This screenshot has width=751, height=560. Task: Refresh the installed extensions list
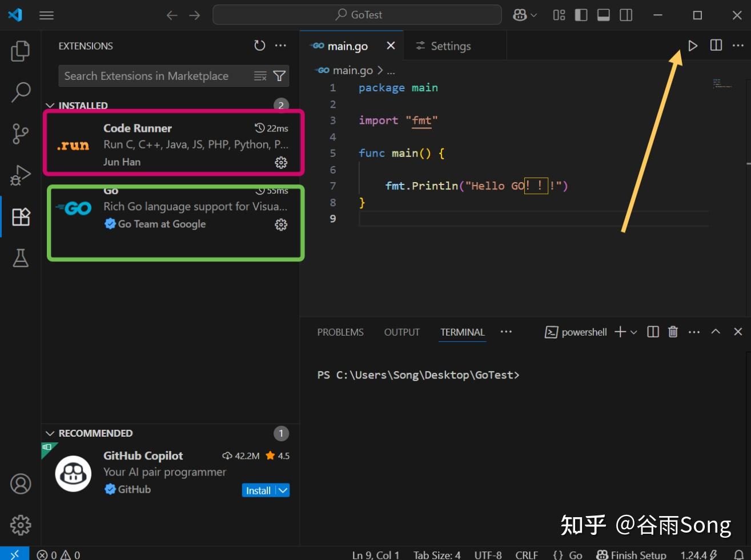click(x=260, y=45)
